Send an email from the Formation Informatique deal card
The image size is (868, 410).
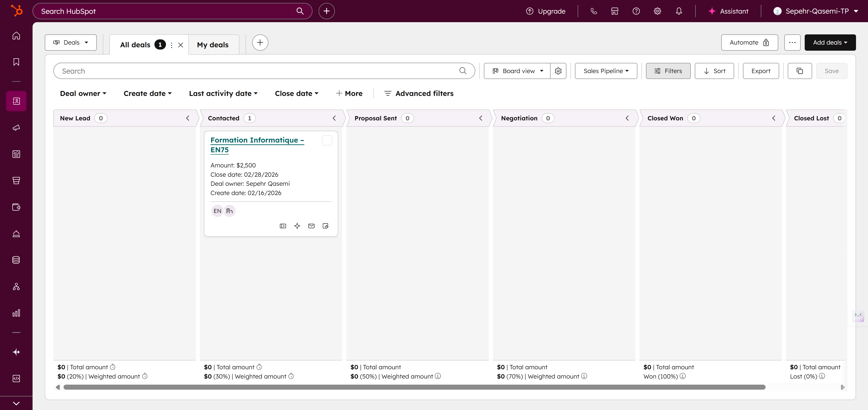pos(311,226)
